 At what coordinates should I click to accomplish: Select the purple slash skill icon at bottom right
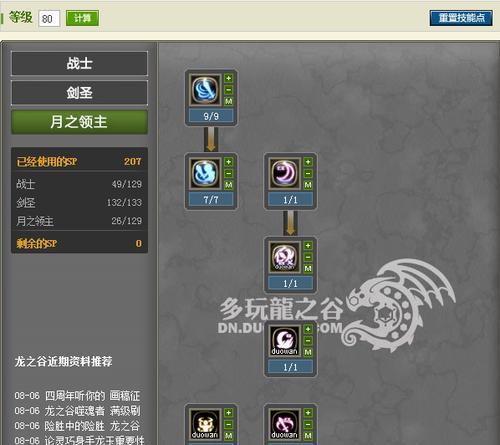pos(284,424)
